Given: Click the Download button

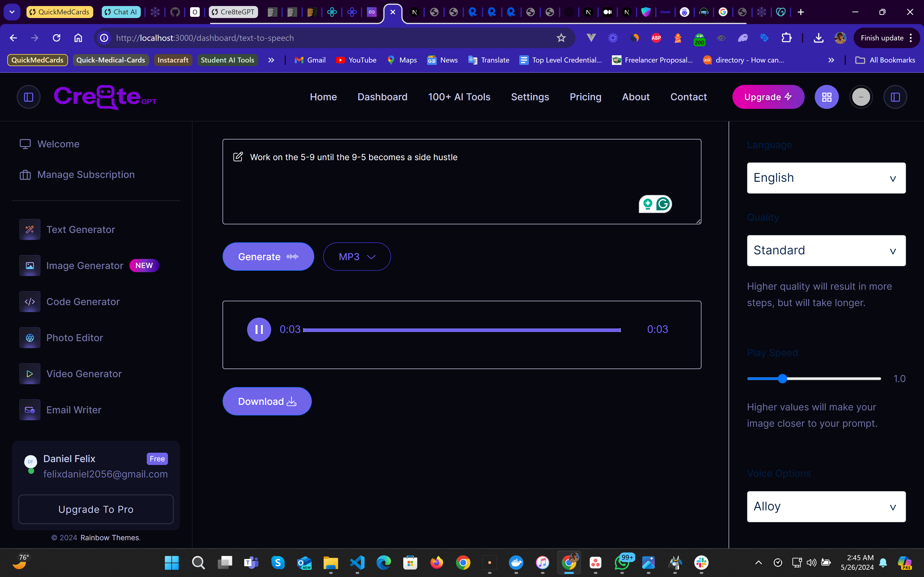Looking at the screenshot, I should 267,401.
